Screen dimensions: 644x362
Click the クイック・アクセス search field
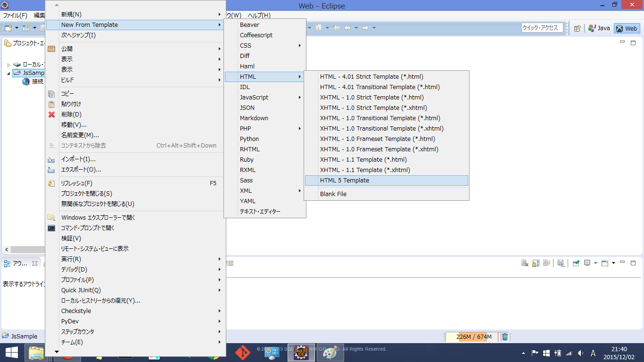pyautogui.click(x=542, y=28)
